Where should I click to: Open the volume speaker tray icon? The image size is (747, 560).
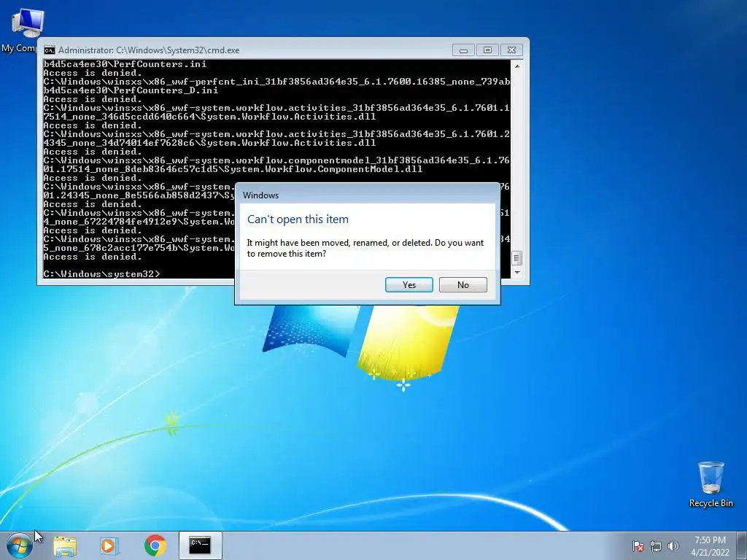click(673, 546)
